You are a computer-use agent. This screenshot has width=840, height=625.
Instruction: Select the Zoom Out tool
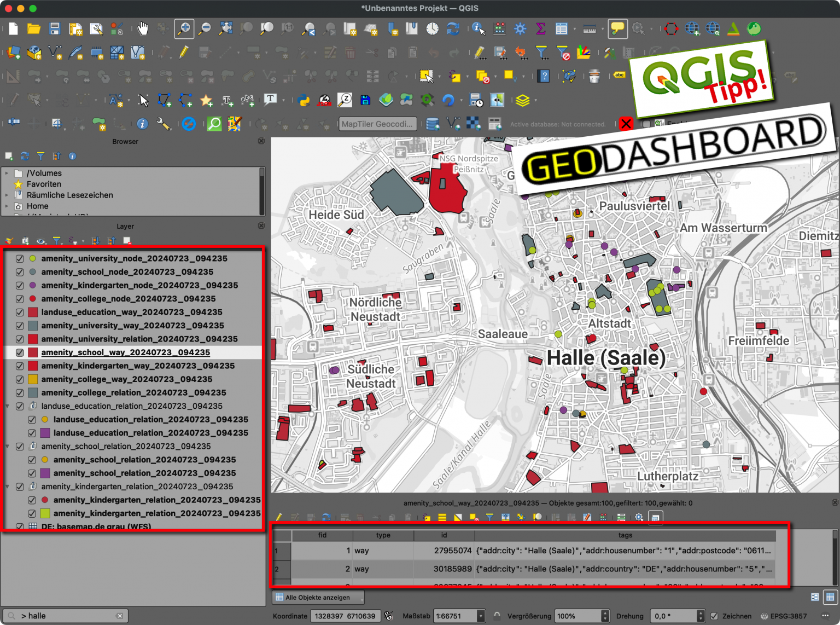pos(205,28)
